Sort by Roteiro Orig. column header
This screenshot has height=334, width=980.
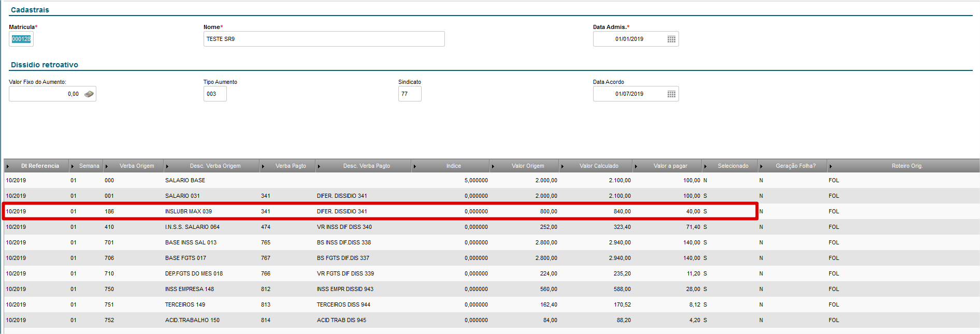pyautogui.click(x=907, y=166)
